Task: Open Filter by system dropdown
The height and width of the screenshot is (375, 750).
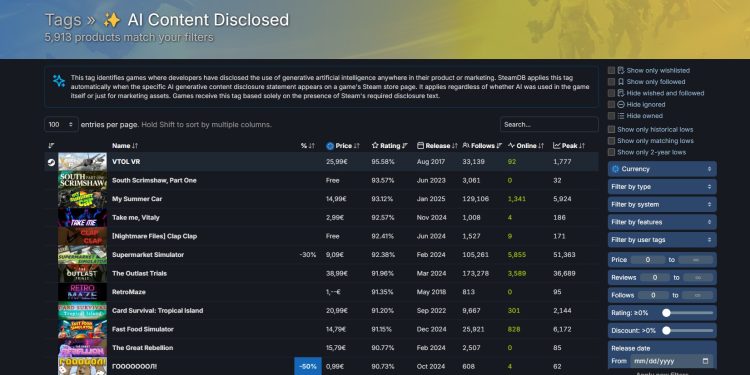Action: click(x=662, y=204)
